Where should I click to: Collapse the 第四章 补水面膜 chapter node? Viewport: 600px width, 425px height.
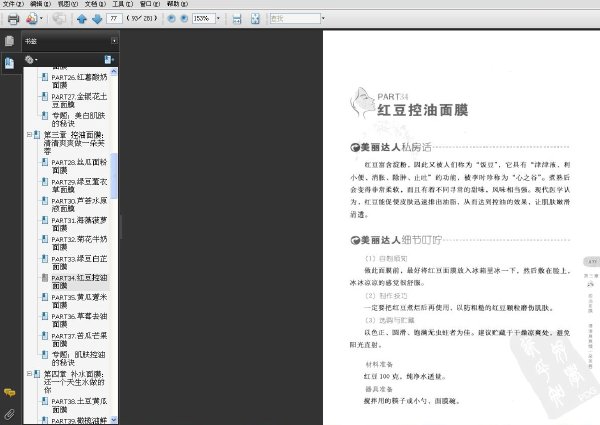pos(29,374)
